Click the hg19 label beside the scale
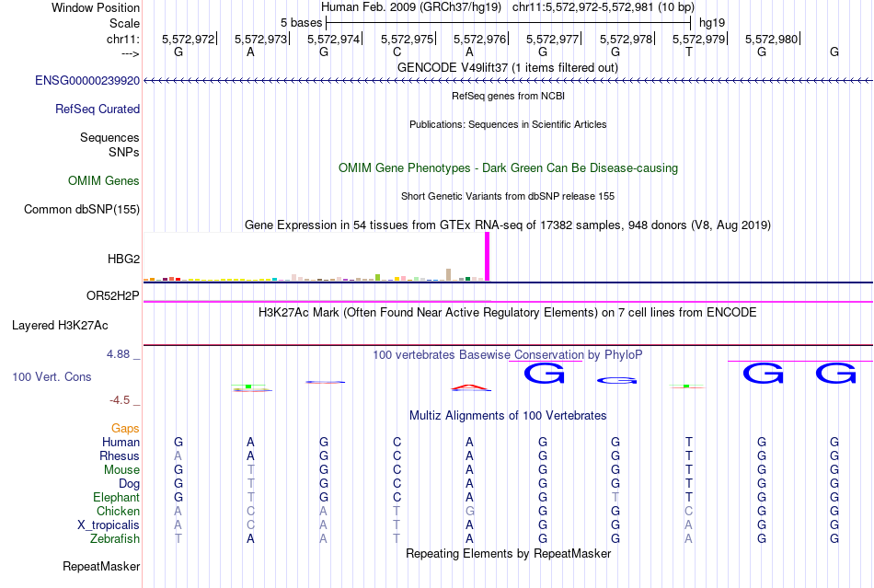Viewport: 874px width, 588px height. [712, 23]
